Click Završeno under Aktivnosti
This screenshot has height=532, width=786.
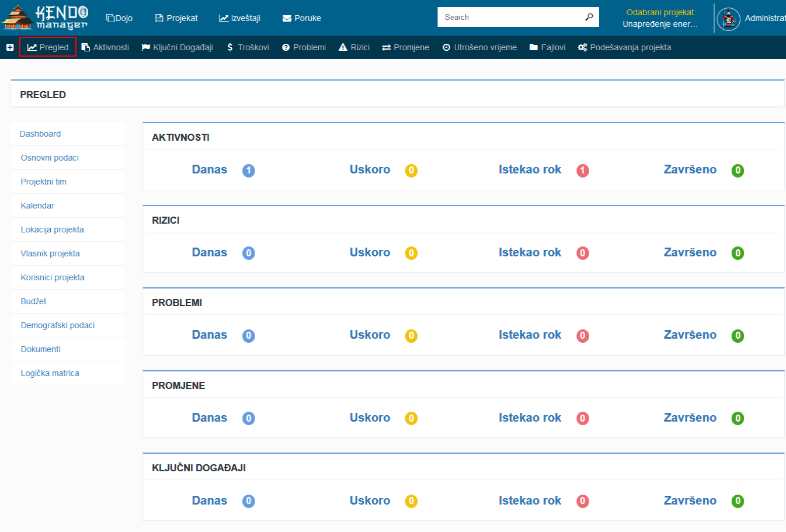point(690,169)
